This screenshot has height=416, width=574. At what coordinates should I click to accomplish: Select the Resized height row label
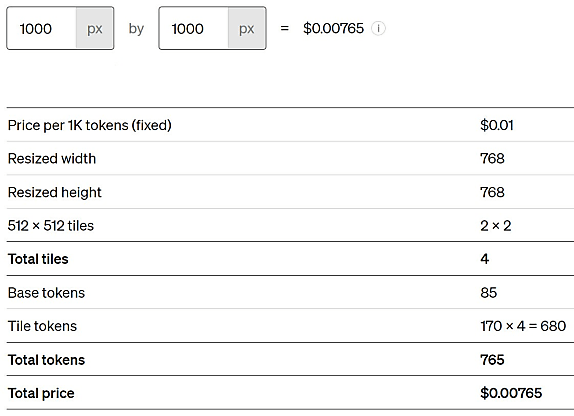[55, 192]
